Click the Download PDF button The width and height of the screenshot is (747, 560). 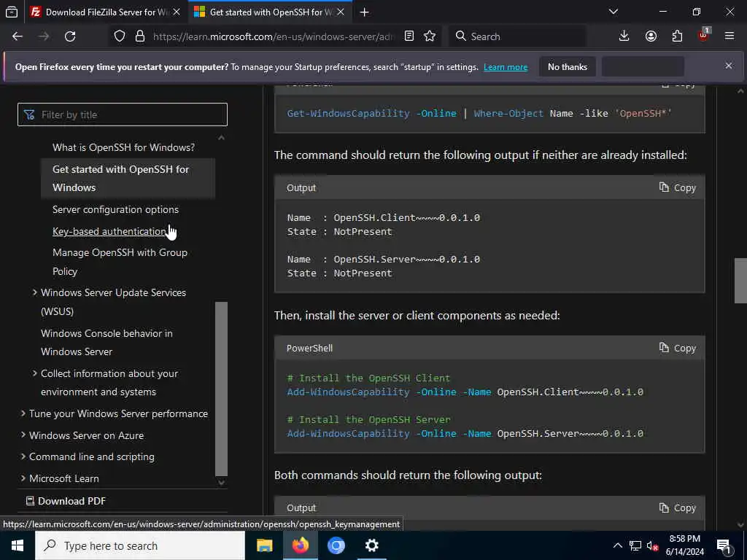tap(66, 501)
